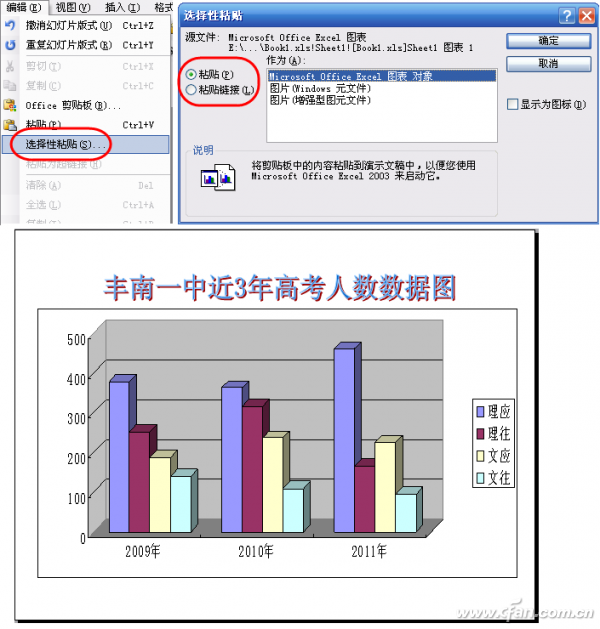Click the 文往 legend color swatch
The image size is (600, 629).
[480, 478]
